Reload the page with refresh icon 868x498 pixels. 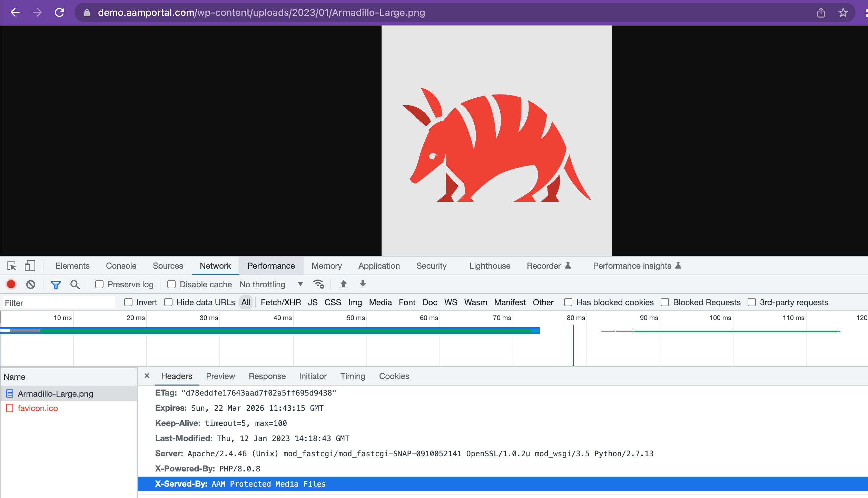pos(60,13)
